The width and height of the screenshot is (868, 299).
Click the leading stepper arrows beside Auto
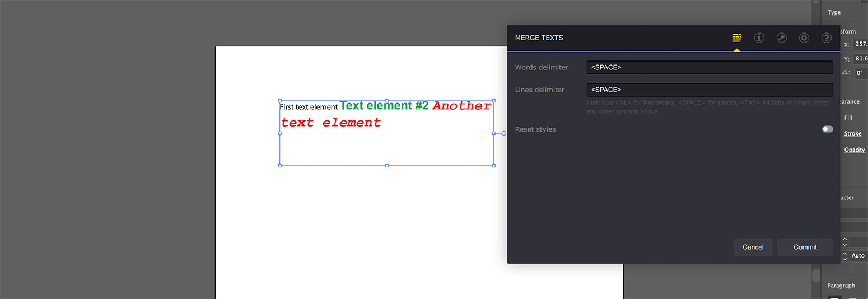click(844, 256)
